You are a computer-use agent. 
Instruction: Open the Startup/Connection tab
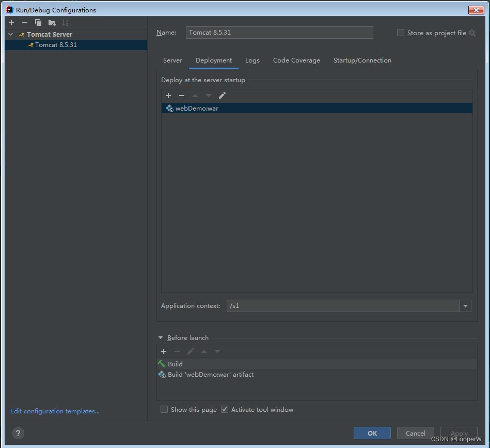coord(362,60)
